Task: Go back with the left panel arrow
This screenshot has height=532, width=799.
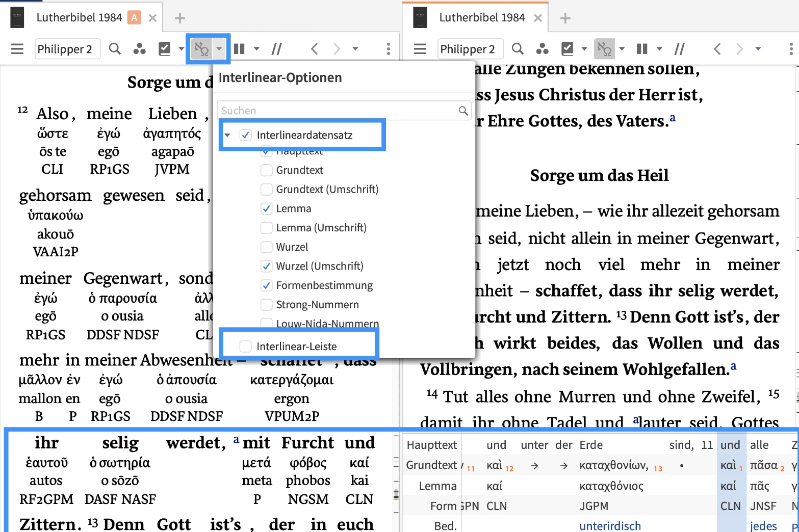Action: (x=315, y=49)
